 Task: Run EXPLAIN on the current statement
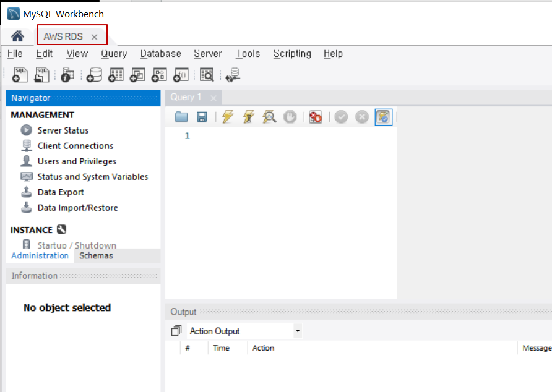click(269, 116)
